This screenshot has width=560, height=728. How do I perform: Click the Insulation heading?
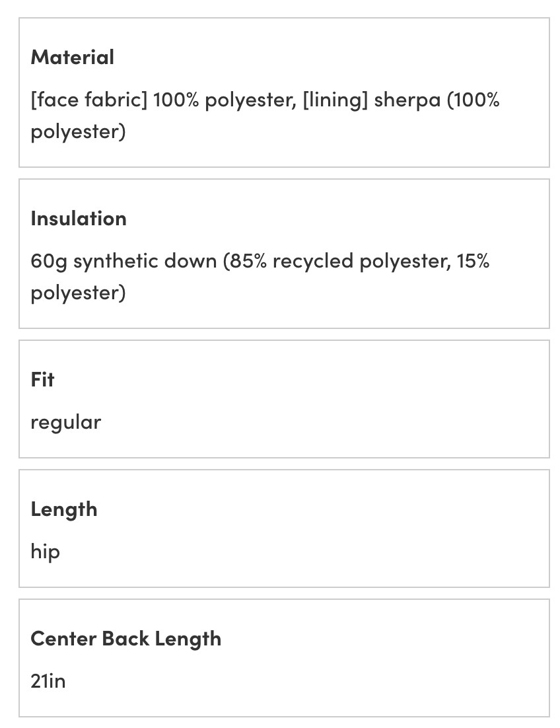(79, 219)
